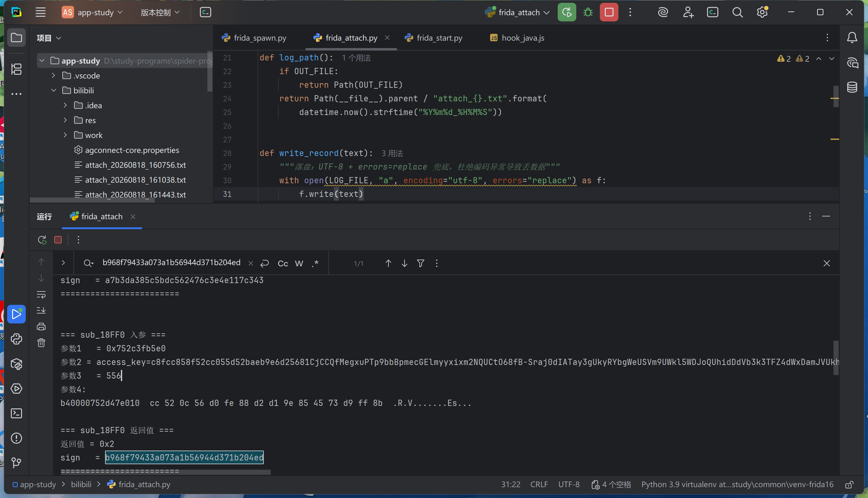Click the Code With Me add-user icon
868x498 pixels.
point(688,12)
